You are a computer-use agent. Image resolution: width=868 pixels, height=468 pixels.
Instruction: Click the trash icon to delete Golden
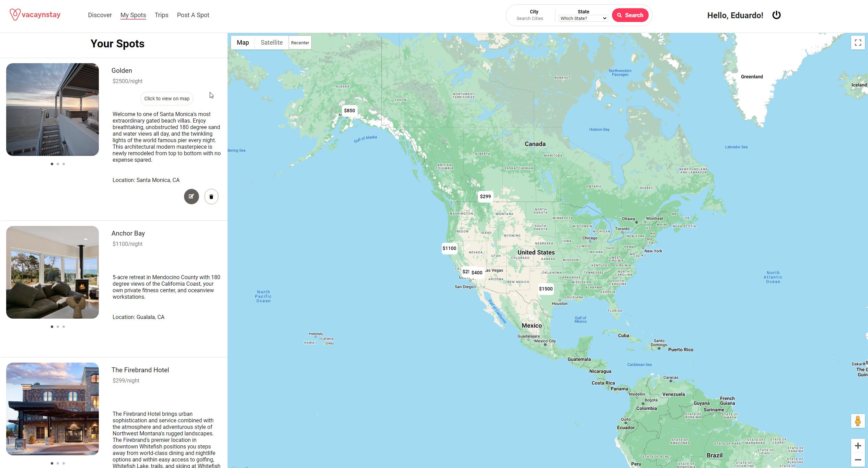pos(211,197)
